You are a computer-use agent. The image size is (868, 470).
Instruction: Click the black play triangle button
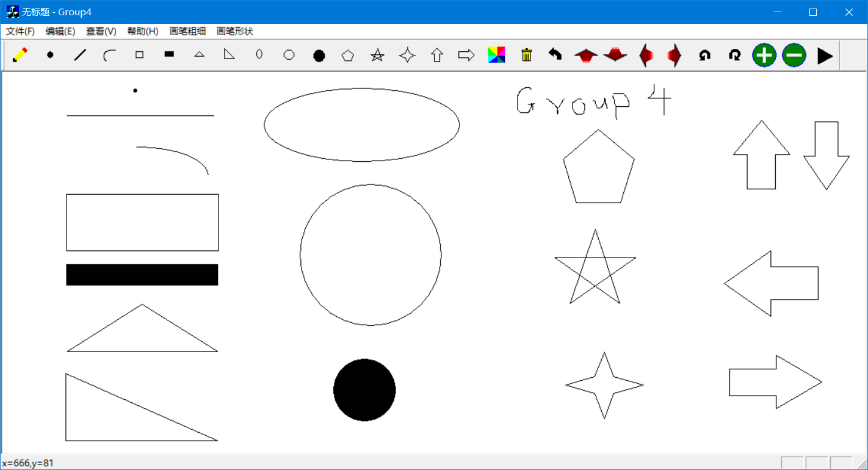click(825, 56)
